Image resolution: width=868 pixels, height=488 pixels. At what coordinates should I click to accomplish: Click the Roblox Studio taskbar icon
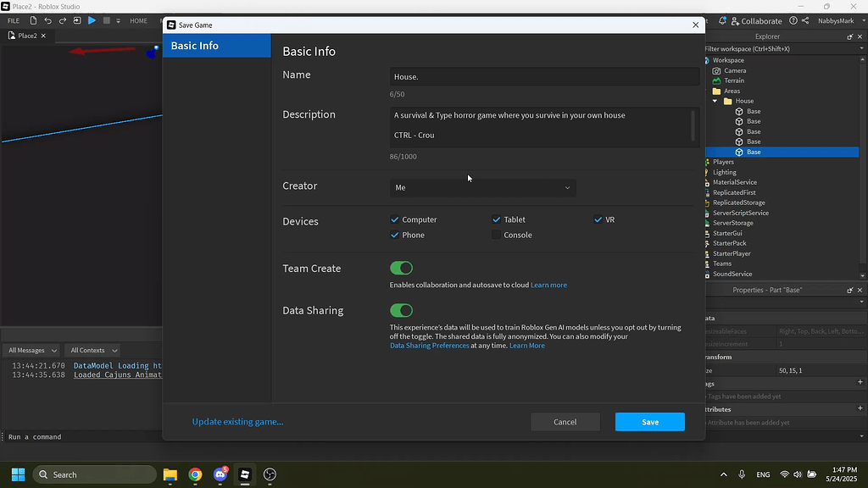coord(245,474)
